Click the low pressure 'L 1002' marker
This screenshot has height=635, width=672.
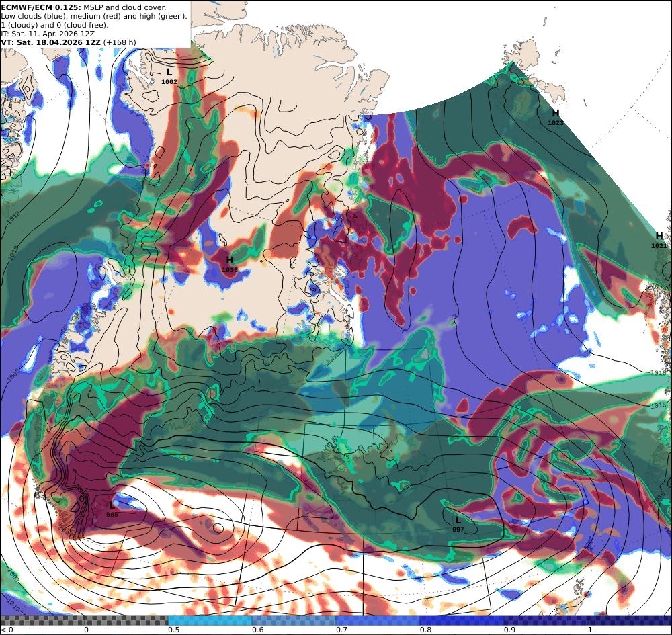(169, 76)
